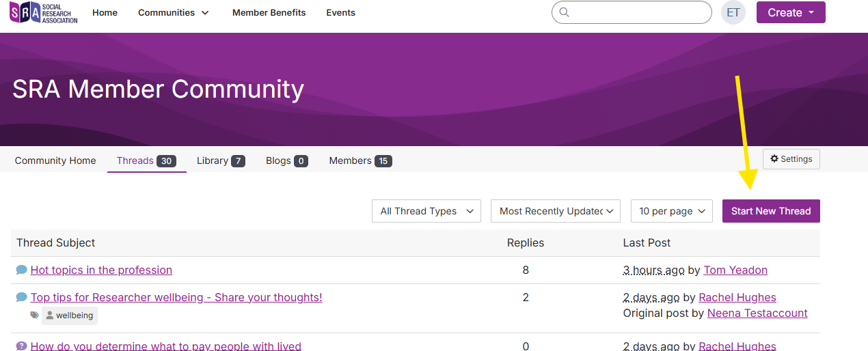The height and width of the screenshot is (351, 868).
Task: Click the 3 hours ago timestamp
Action: (x=653, y=270)
